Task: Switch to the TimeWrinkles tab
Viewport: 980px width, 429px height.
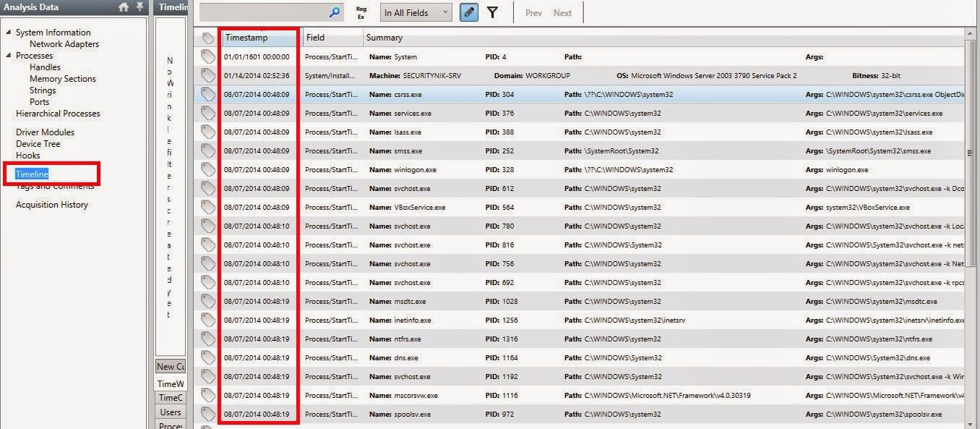Action: click(171, 383)
